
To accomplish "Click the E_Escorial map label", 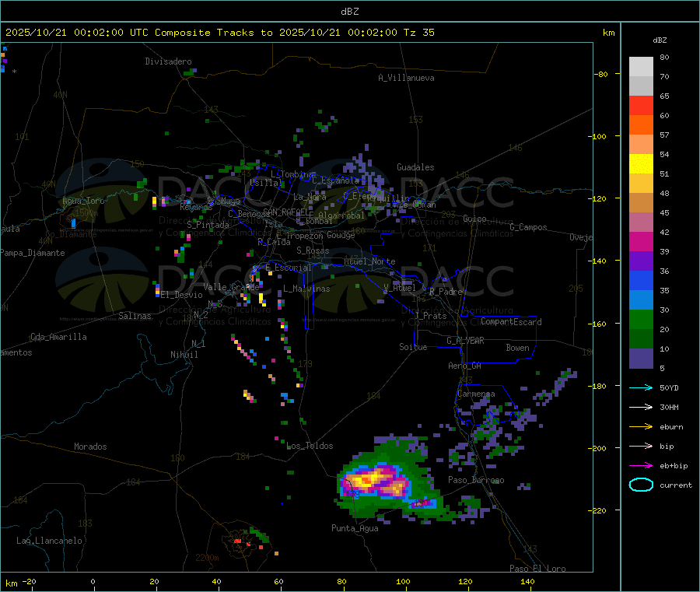I will pos(289,268).
